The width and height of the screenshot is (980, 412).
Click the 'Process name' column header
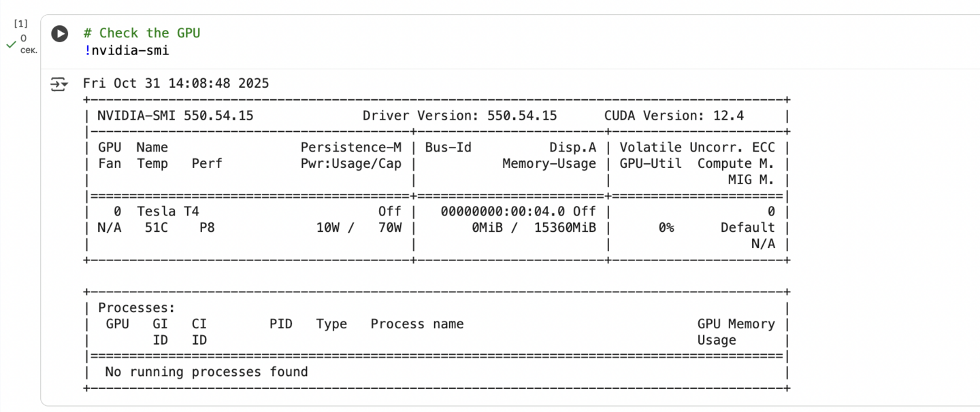[x=416, y=324]
